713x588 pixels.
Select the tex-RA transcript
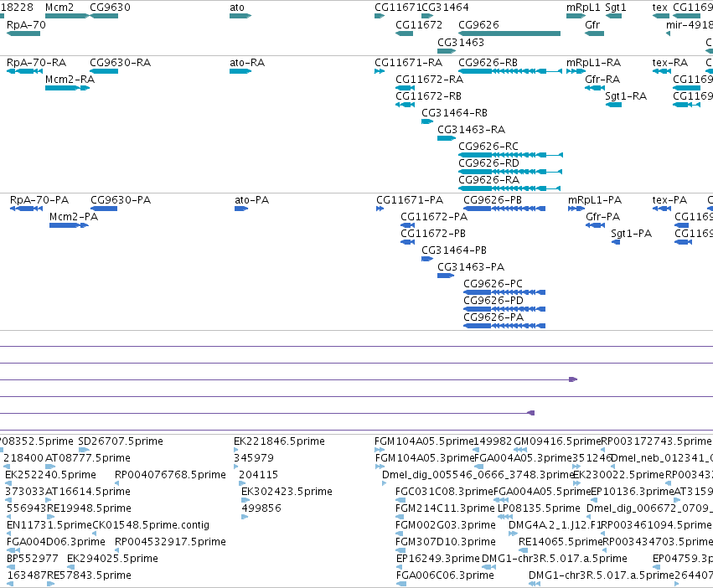click(662, 71)
